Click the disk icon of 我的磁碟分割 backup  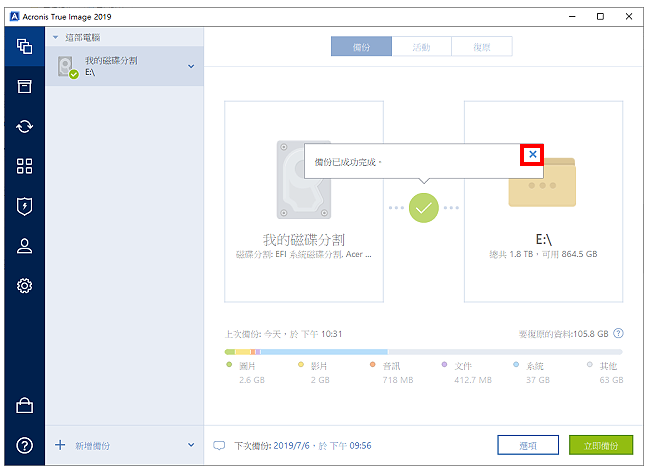67,67
